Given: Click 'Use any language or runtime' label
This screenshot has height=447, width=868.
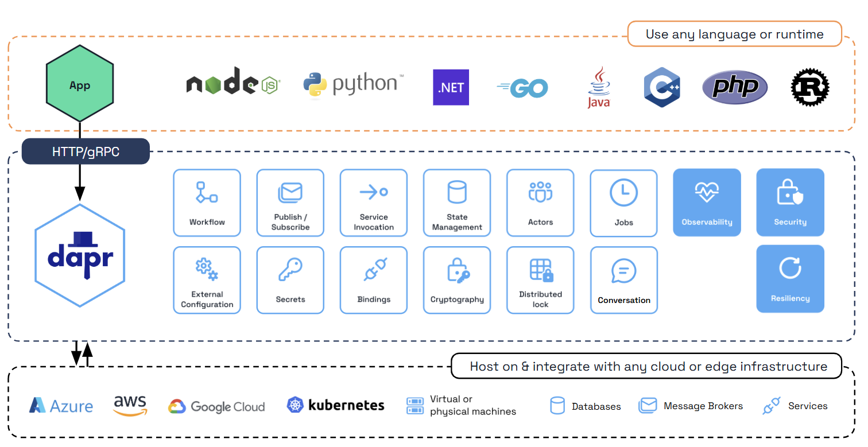Looking at the screenshot, I should [735, 34].
